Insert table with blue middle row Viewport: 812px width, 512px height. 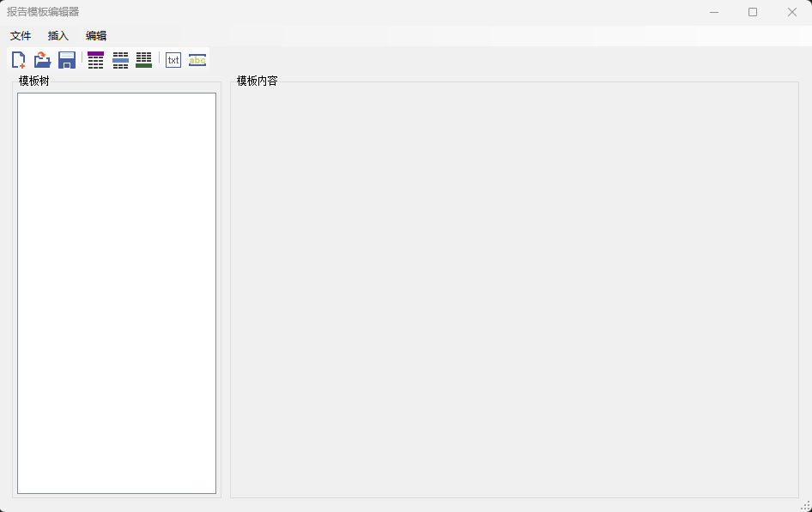click(x=120, y=60)
